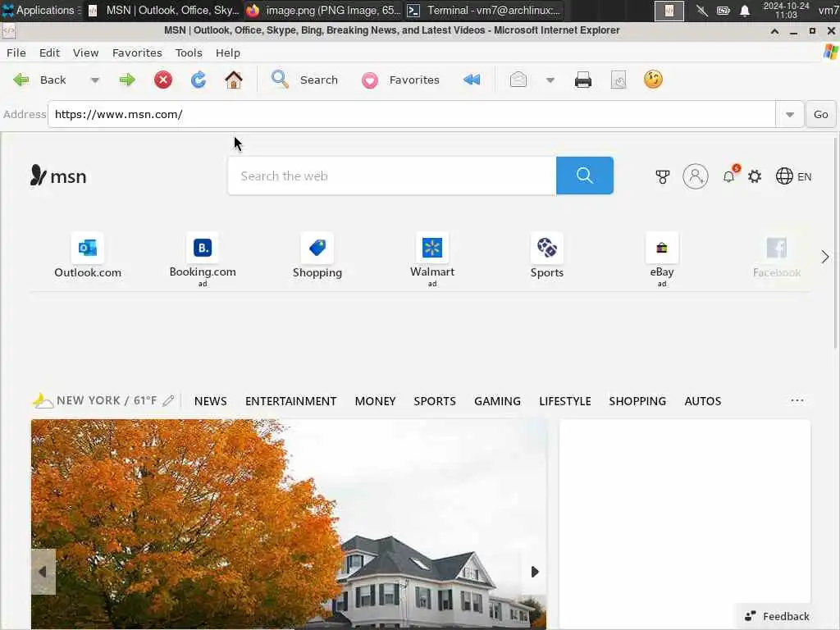Image resolution: width=840 pixels, height=630 pixels.
Task: Show previous carousel slide
Action: (43, 572)
